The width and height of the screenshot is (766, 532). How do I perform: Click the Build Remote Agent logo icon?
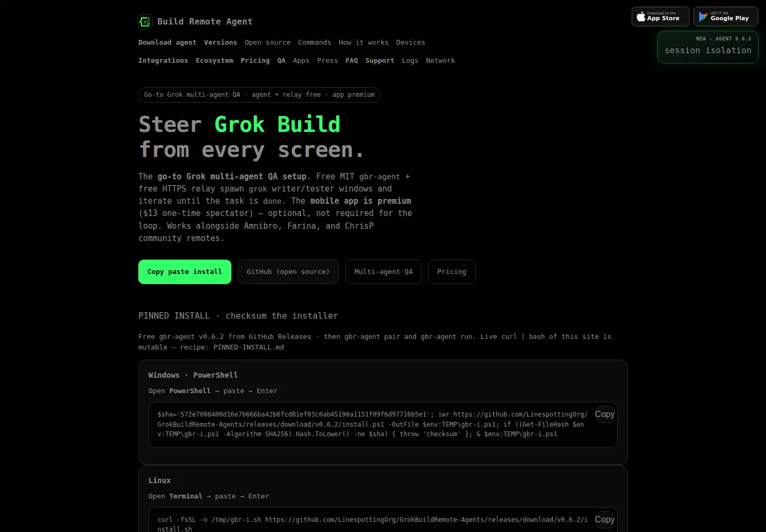pos(145,21)
